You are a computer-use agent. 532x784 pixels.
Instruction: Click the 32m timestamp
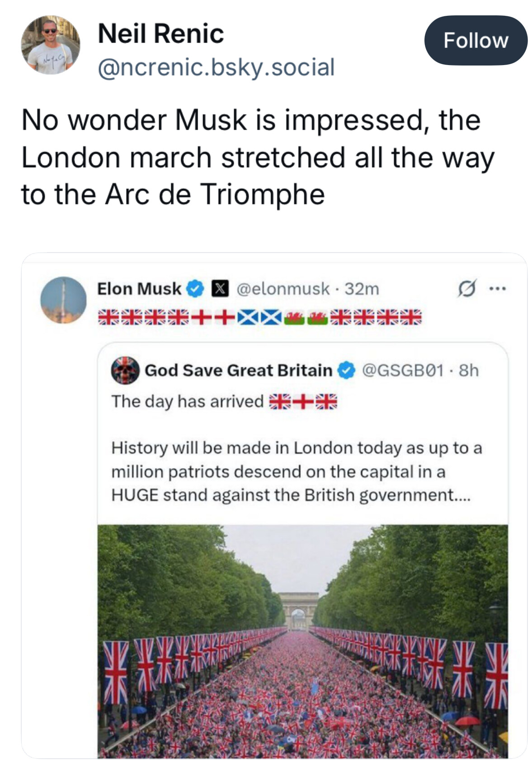point(362,289)
